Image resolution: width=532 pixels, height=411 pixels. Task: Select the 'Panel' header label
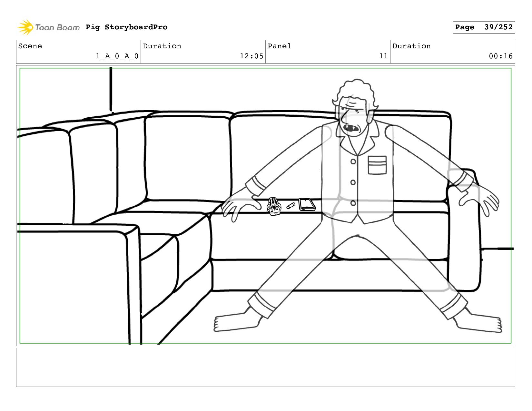[x=280, y=46]
